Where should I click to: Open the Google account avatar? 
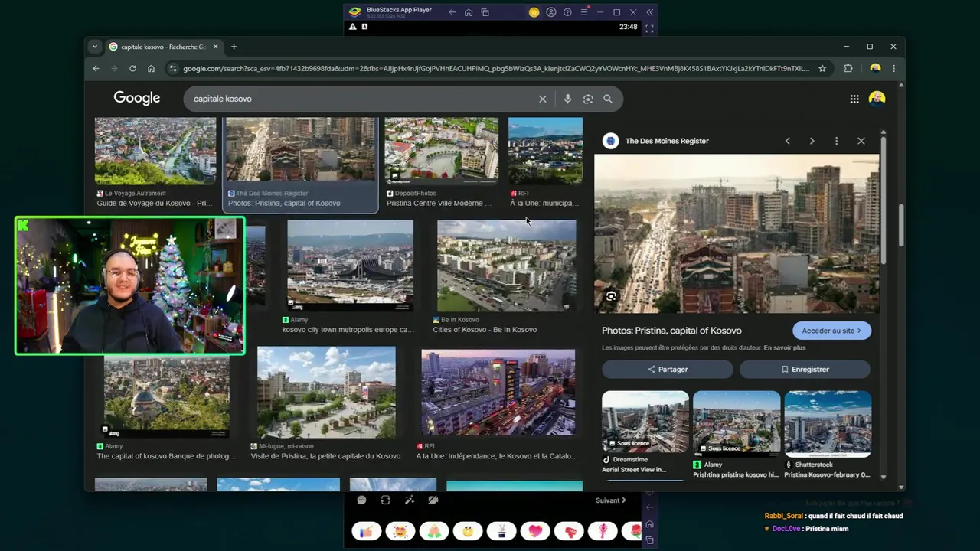point(877,99)
